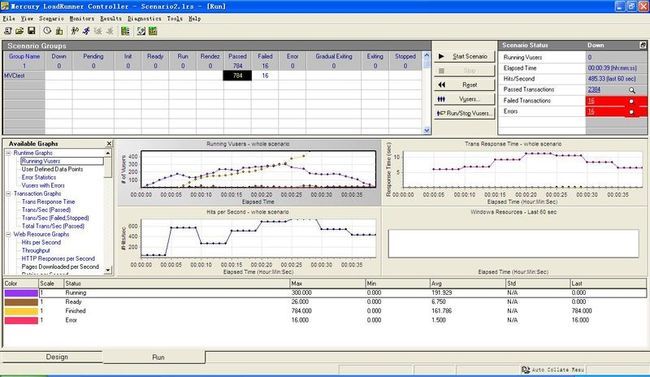Viewport: 650px width, 377px height.
Task: Open the Failed Transactions count link
Action: pos(591,101)
